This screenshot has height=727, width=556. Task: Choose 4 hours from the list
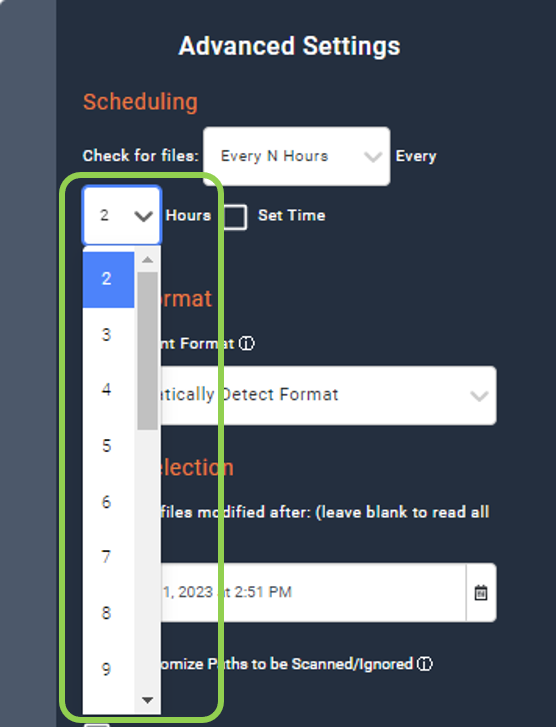[x=109, y=389]
